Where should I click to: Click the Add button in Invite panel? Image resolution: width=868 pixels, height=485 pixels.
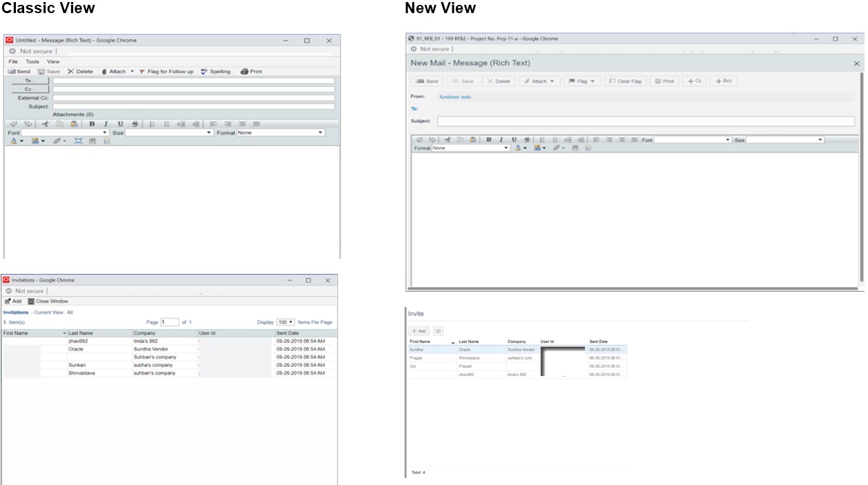click(418, 331)
